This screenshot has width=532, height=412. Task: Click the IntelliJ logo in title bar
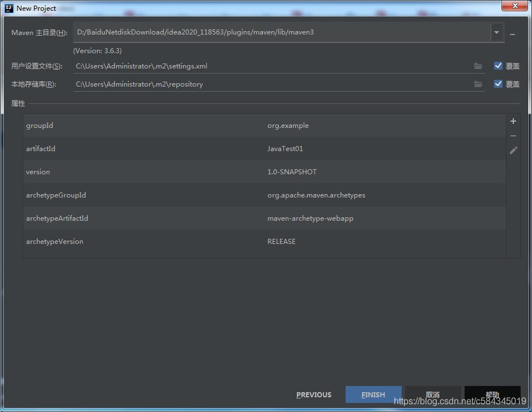[x=9, y=8]
